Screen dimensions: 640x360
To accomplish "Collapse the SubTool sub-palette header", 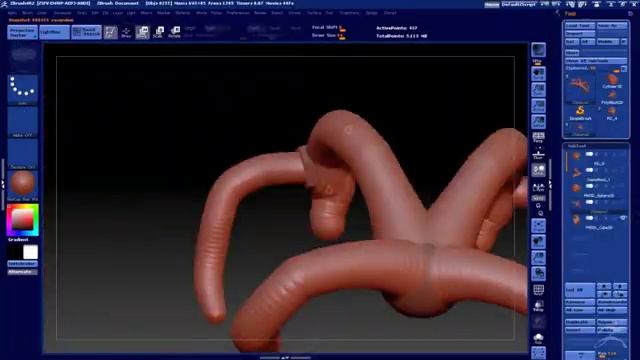I will click(577, 146).
